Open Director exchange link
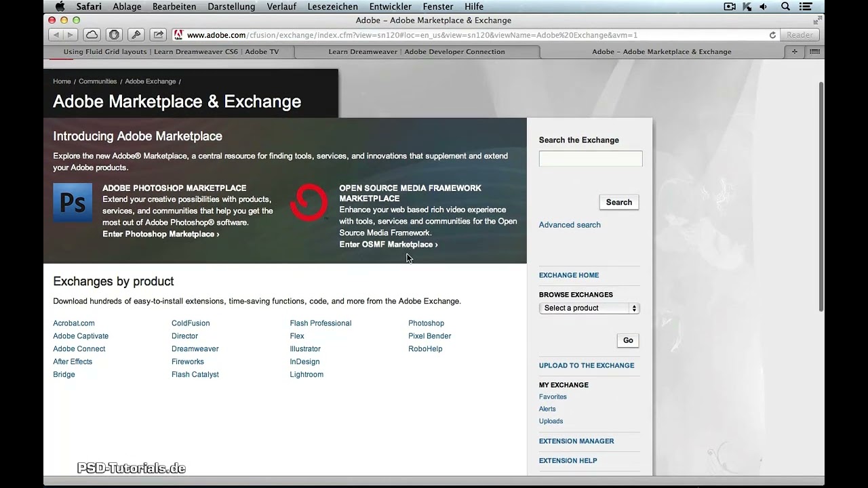The width and height of the screenshot is (868, 488). (184, 336)
